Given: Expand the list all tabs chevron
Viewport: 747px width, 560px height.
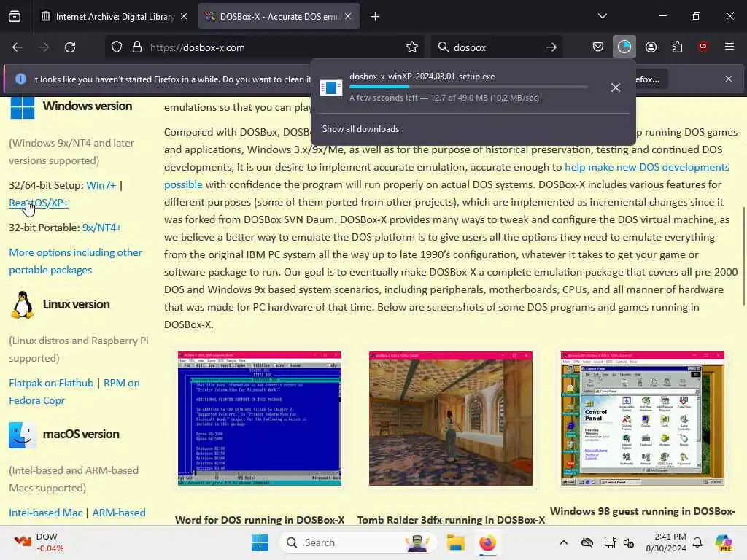Looking at the screenshot, I should coord(602,16).
